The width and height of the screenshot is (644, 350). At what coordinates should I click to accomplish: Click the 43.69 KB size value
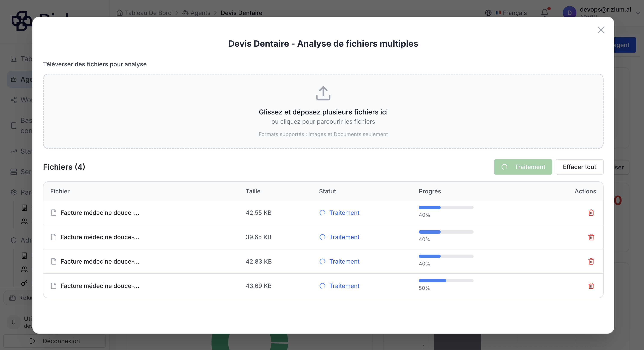[258, 286]
